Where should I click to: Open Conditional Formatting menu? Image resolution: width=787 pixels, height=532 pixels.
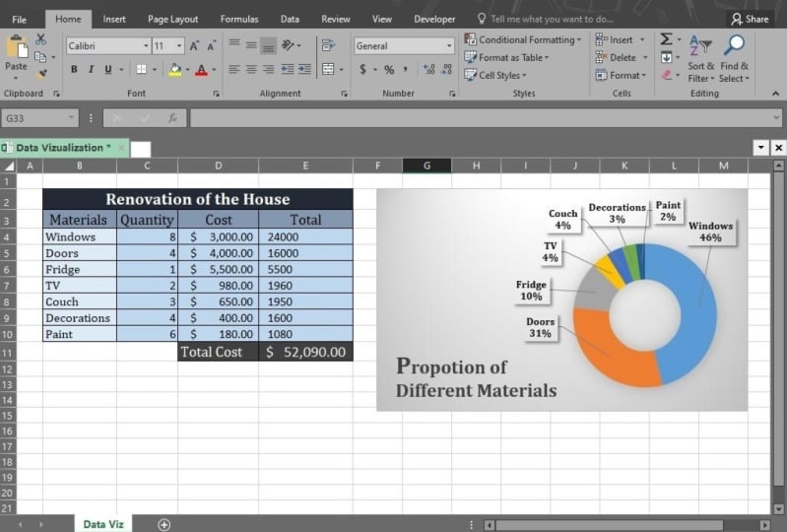[x=522, y=39]
